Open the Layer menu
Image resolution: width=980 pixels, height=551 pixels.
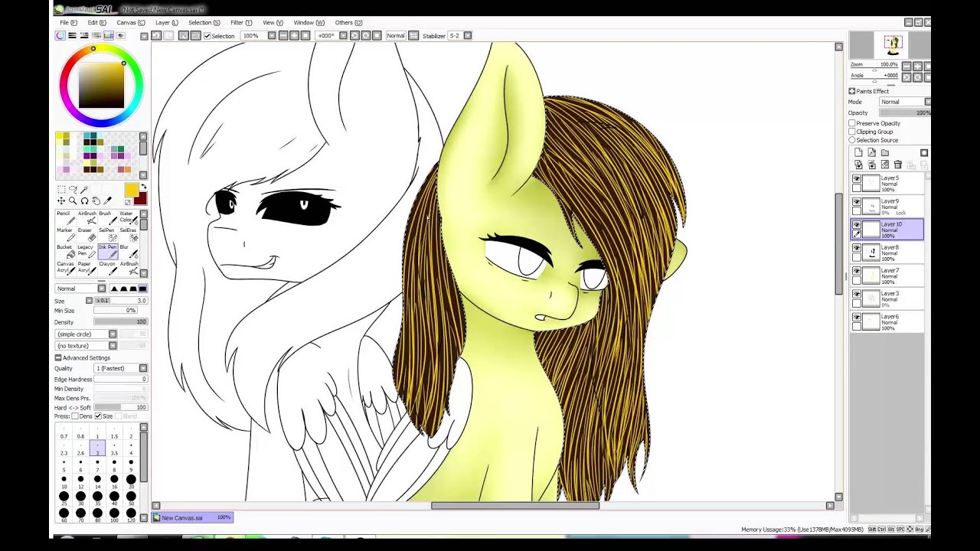click(x=166, y=23)
